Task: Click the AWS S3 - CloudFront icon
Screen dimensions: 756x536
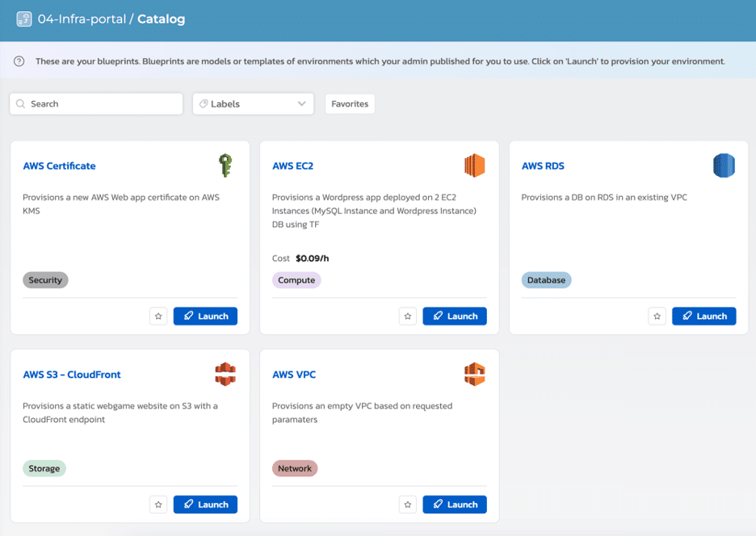Action: click(225, 375)
